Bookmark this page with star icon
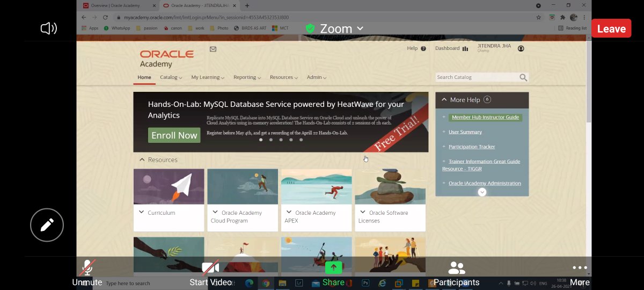This screenshot has width=644, height=290. pyautogui.click(x=538, y=17)
